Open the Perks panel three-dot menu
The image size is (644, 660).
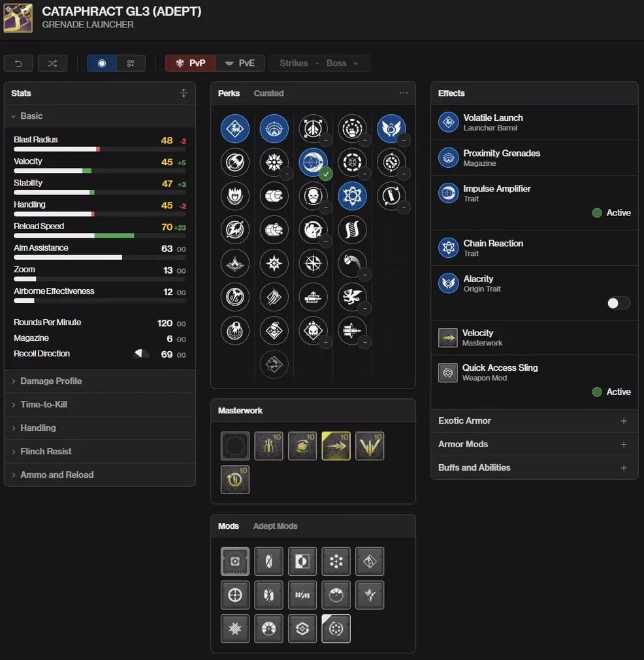point(404,93)
